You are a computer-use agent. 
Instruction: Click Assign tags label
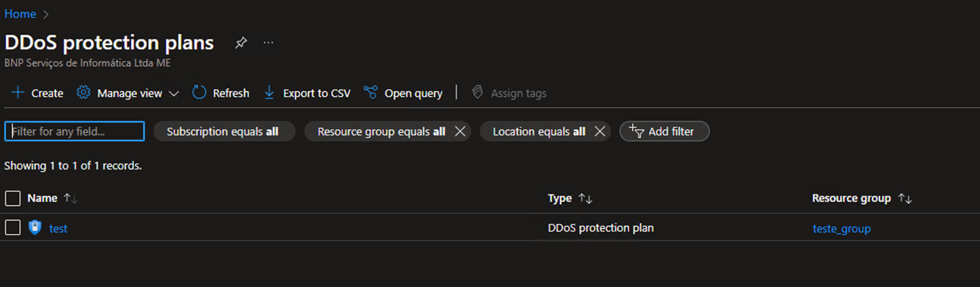pos(519,93)
